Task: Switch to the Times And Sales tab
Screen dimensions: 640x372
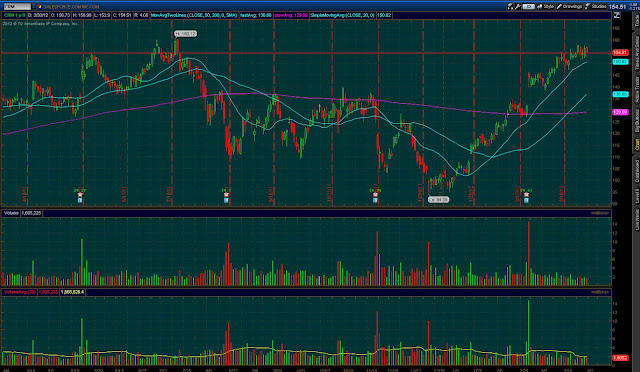Action: [636, 52]
